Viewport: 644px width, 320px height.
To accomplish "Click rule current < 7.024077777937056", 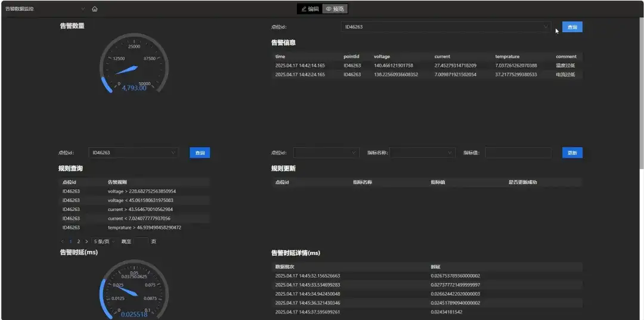I will [139, 218].
